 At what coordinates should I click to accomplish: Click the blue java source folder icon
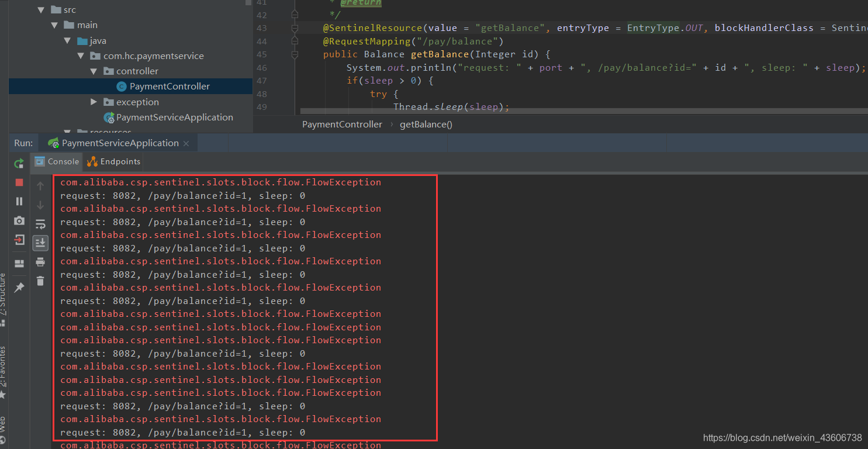pyautogui.click(x=82, y=41)
